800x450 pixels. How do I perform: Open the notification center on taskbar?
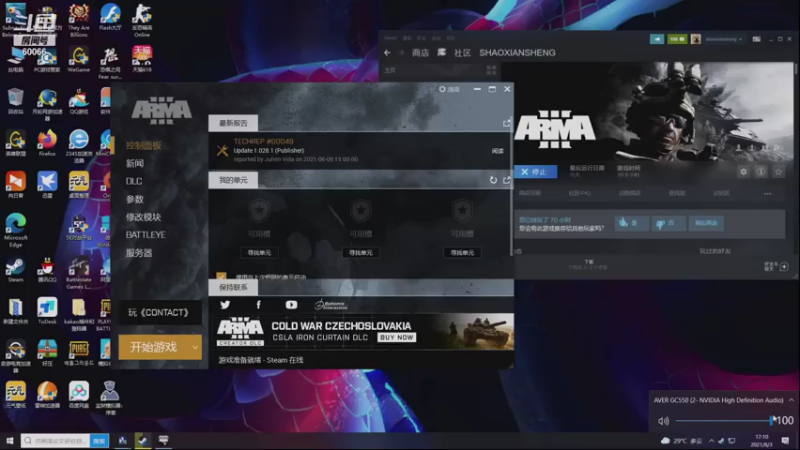click(785, 440)
